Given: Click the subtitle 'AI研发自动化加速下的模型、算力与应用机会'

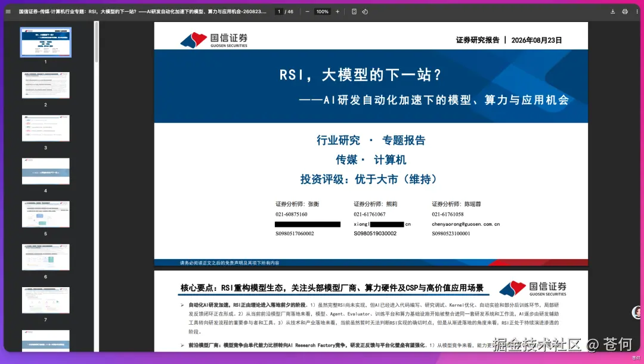Looking at the screenshot, I should pos(446,99).
